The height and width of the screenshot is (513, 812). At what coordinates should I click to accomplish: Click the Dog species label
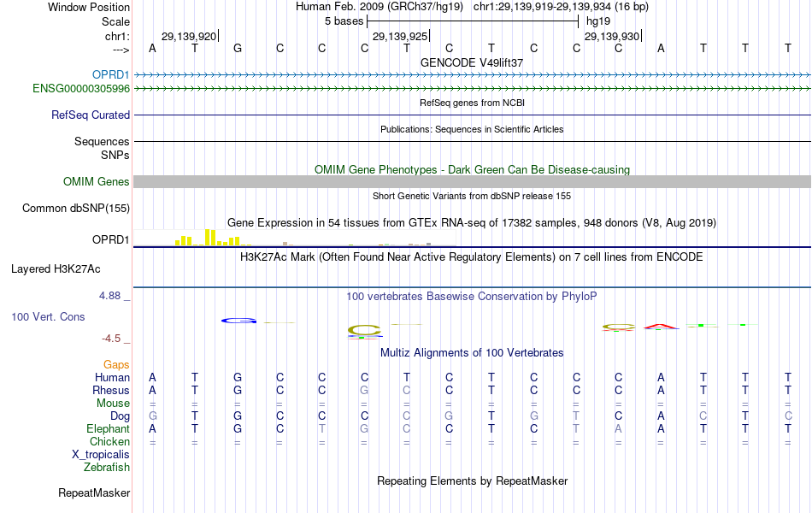coord(121,416)
